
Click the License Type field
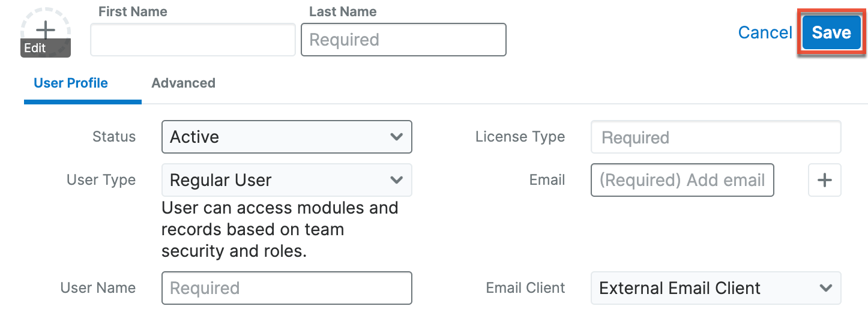click(x=716, y=137)
